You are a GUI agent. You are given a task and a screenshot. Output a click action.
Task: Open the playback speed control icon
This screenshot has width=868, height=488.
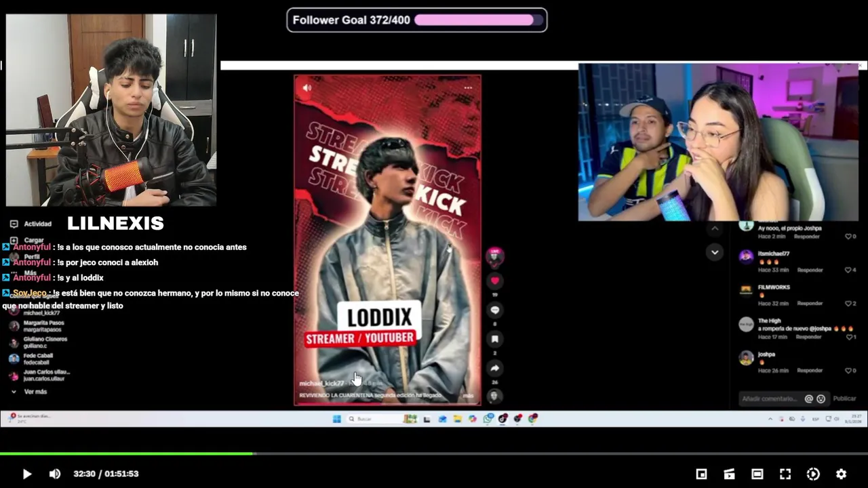pyautogui.click(x=813, y=474)
